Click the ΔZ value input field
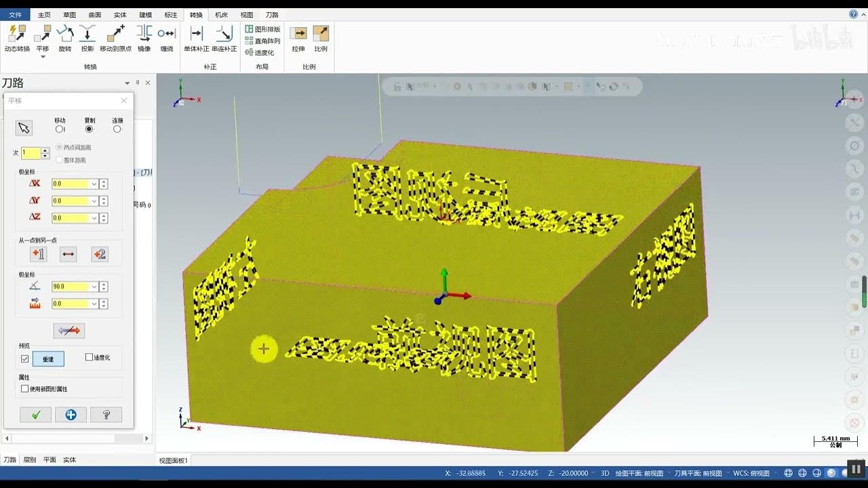 coord(71,218)
